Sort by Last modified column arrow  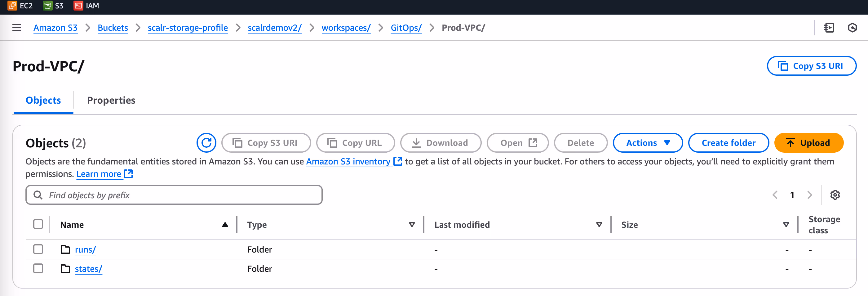click(599, 225)
